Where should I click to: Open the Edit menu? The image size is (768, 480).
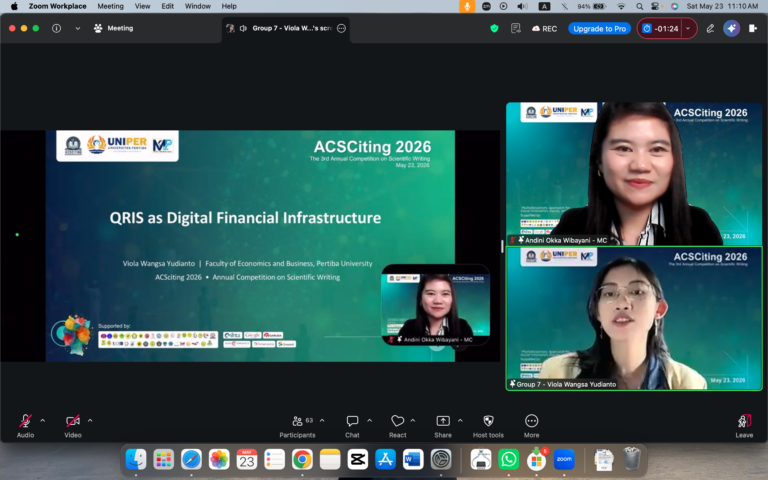(x=168, y=6)
